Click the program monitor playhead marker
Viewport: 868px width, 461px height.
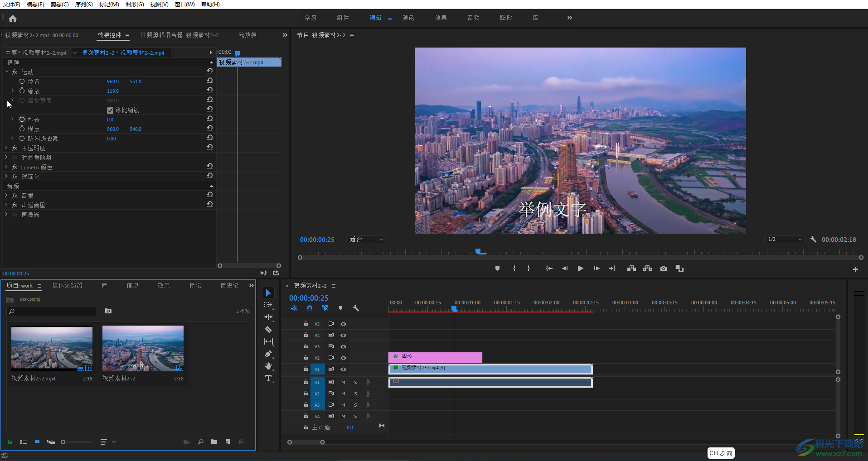(x=478, y=251)
